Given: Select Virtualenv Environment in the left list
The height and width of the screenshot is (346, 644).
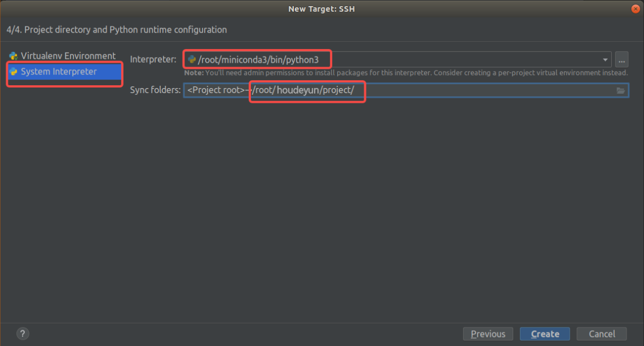Looking at the screenshot, I should point(68,56).
